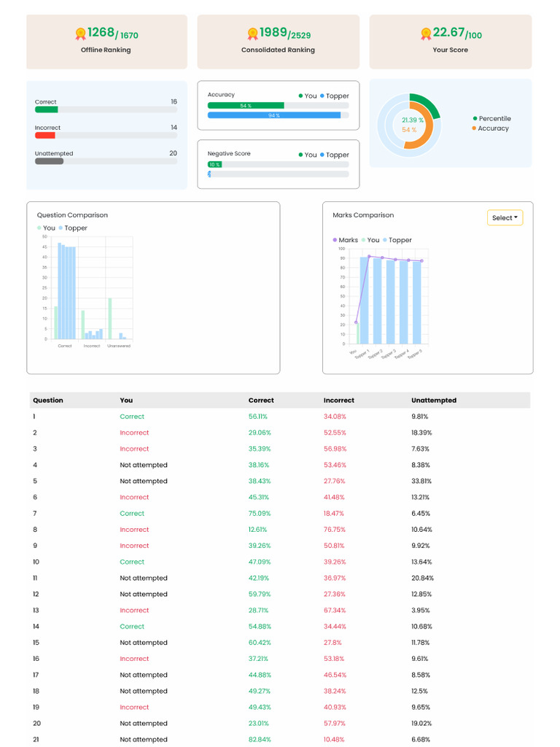560x747 pixels.
Task: Click the medal icon beside Consolidated Ranking 1989
Action: click(x=253, y=34)
